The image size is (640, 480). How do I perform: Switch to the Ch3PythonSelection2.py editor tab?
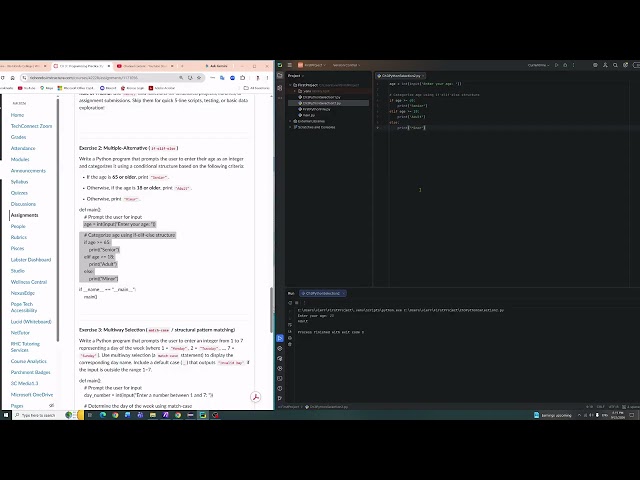pos(401,76)
